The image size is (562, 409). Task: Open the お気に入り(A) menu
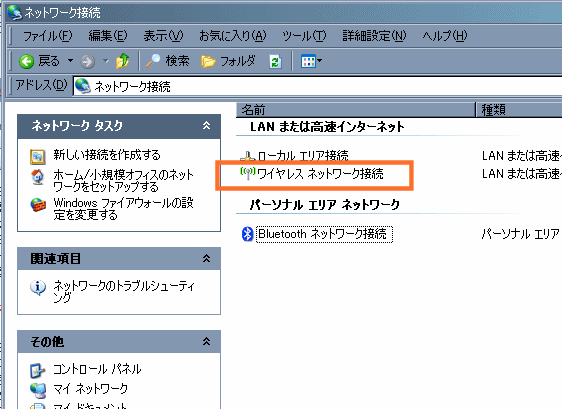[x=233, y=36]
